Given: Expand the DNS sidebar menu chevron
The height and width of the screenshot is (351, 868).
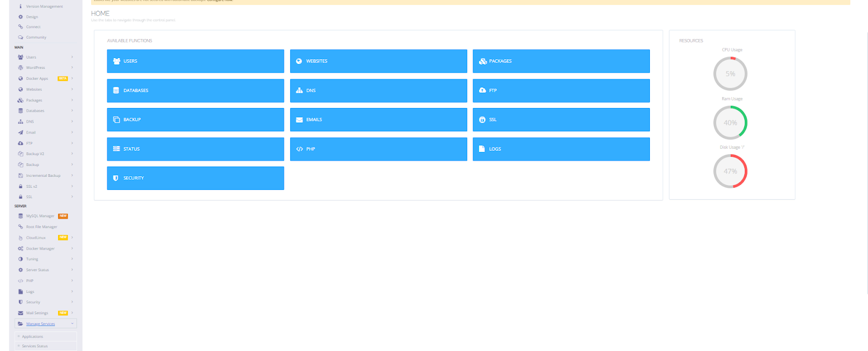Looking at the screenshot, I should click(72, 122).
